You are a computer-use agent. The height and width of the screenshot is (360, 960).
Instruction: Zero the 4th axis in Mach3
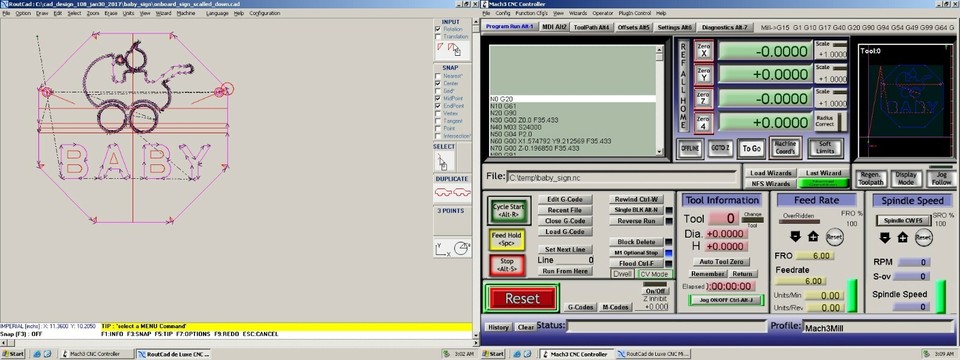(703, 122)
